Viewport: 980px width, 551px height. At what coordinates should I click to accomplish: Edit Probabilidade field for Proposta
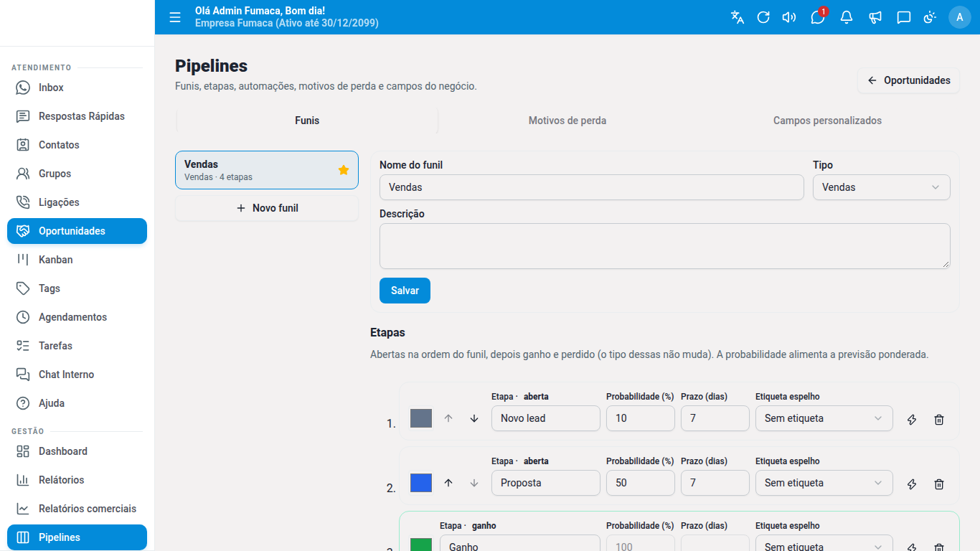(640, 483)
